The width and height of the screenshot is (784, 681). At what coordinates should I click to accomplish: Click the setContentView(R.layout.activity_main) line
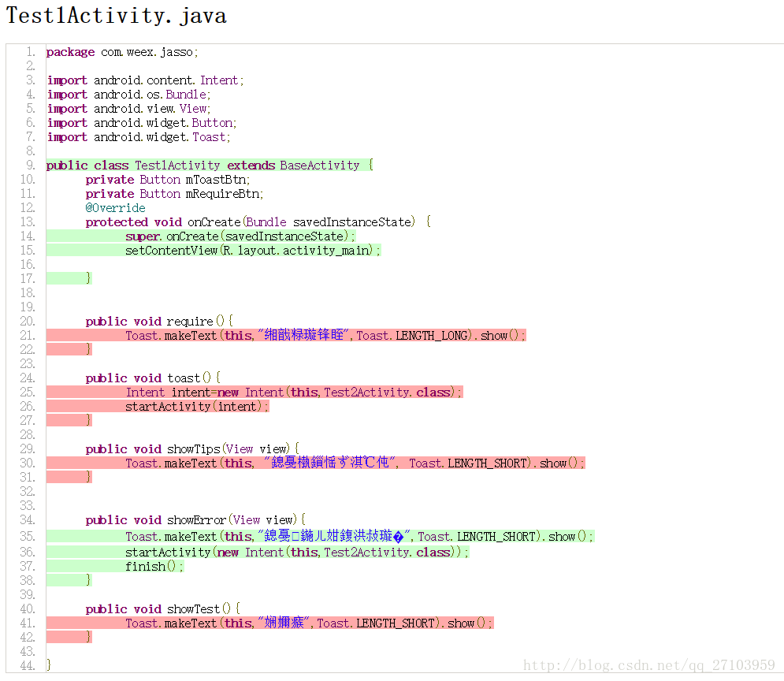252,251
